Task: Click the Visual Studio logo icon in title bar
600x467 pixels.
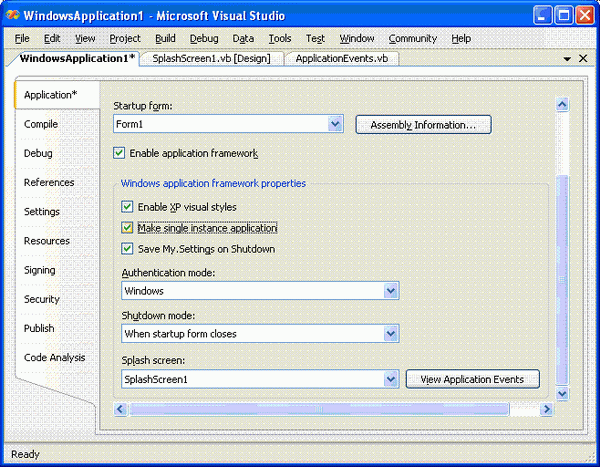Action: [x=12, y=15]
